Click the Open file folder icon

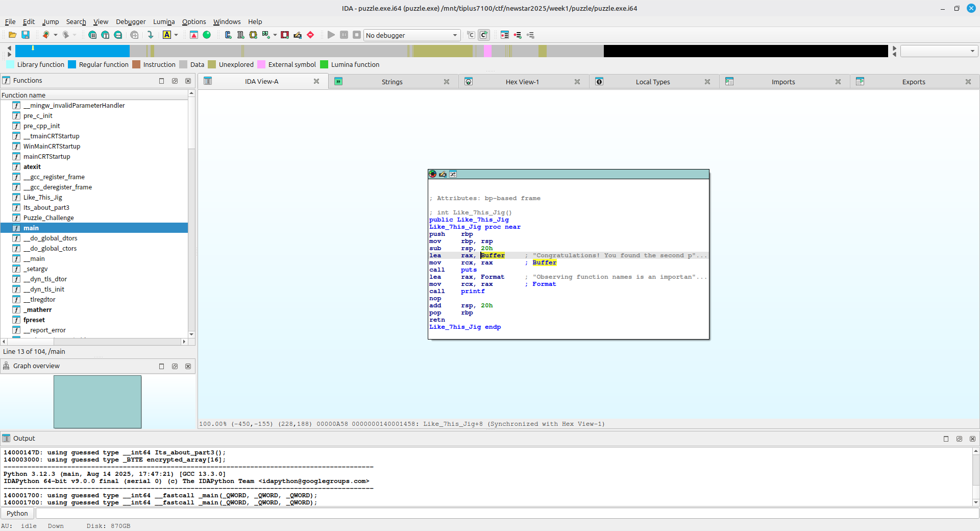12,35
